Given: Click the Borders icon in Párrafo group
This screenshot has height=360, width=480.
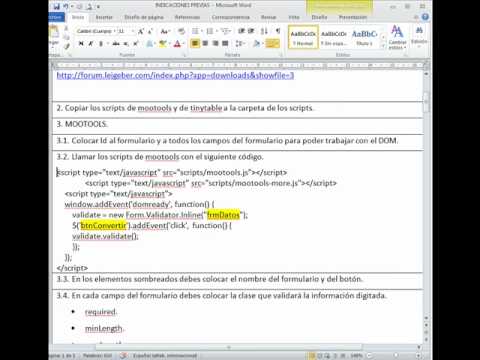Looking at the screenshot, I should pyautogui.click(x=272, y=43).
